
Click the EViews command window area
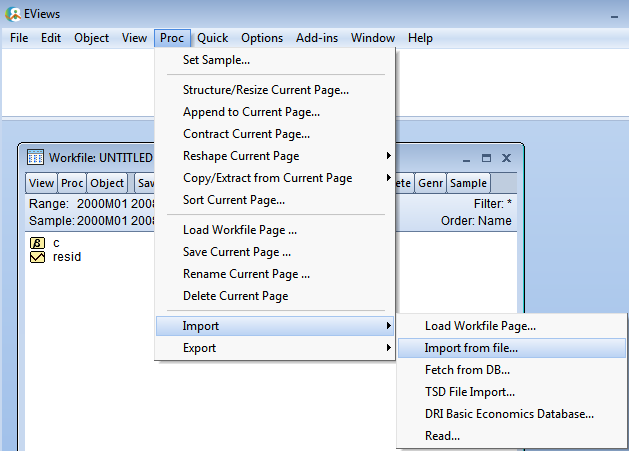click(80, 80)
